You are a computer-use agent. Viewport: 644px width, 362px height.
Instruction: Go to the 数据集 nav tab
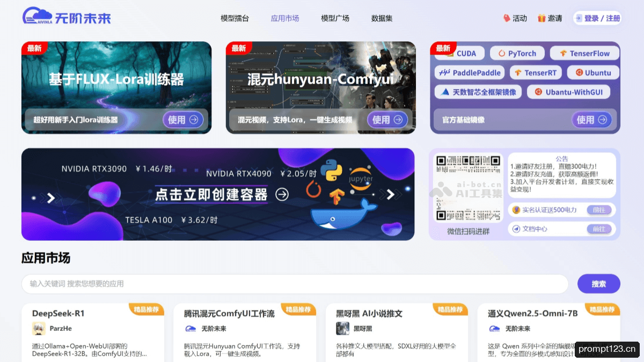382,18
